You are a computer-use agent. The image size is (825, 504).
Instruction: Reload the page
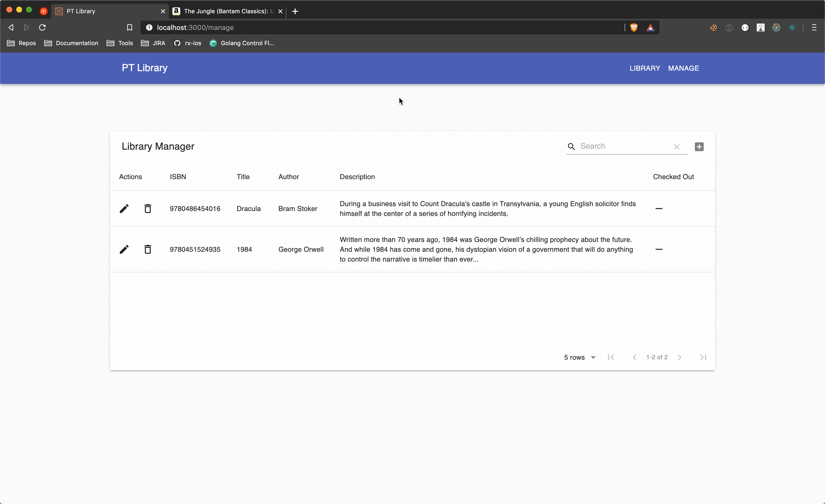42,27
